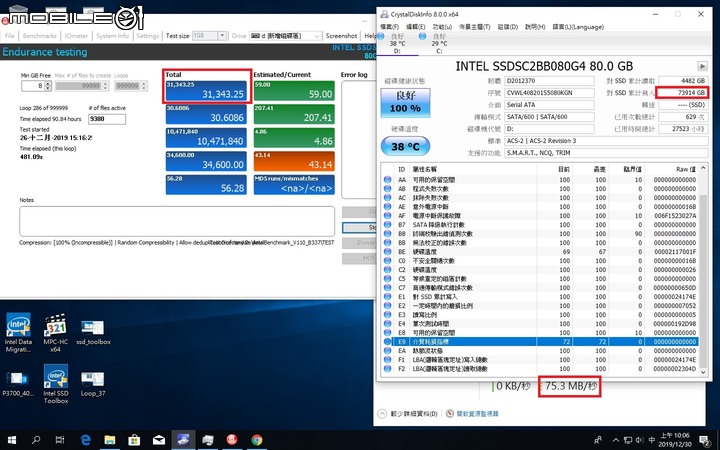Click the 38 °C temperature button

pyautogui.click(x=405, y=146)
